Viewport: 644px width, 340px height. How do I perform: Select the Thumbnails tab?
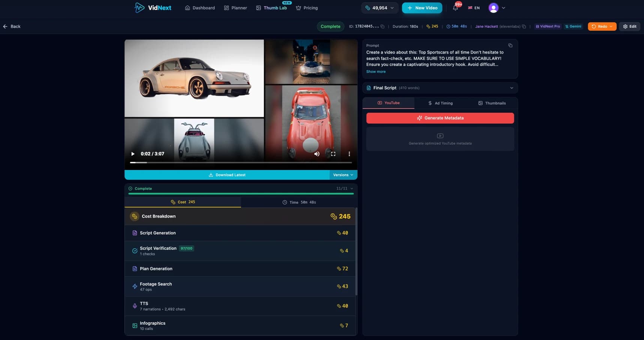(x=492, y=103)
